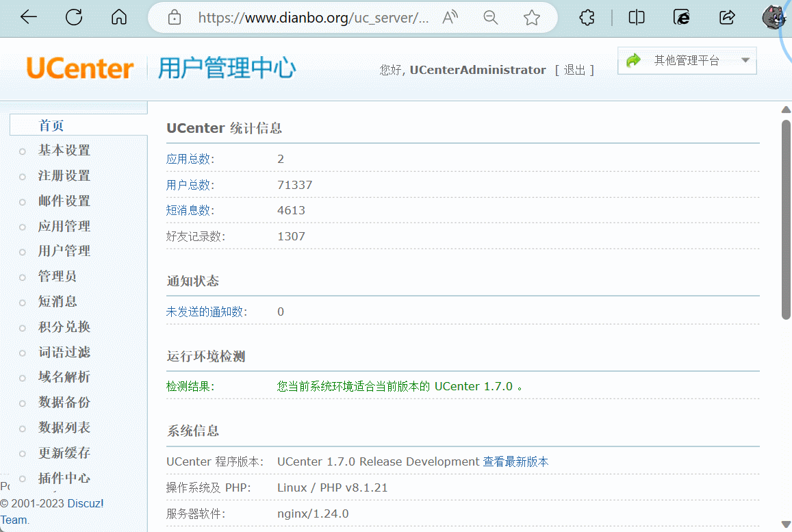Click the Discuz! footer link
The image size is (792, 532).
click(86, 504)
